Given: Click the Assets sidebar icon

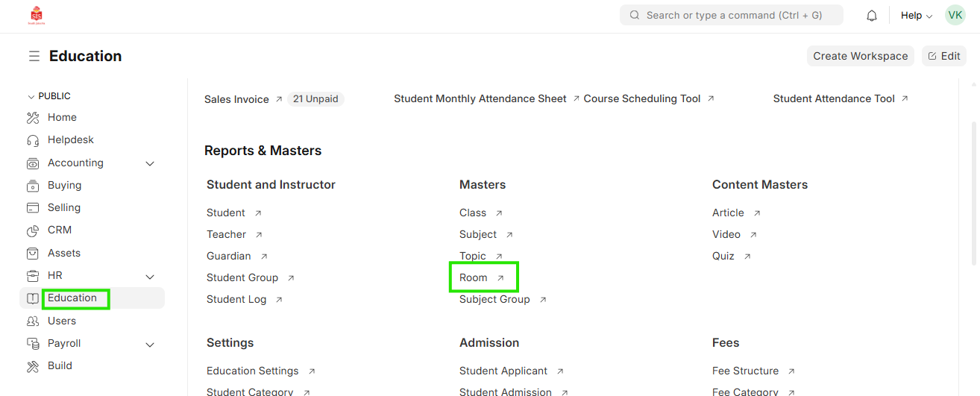Looking at the screenshot, I should (33, 254).
